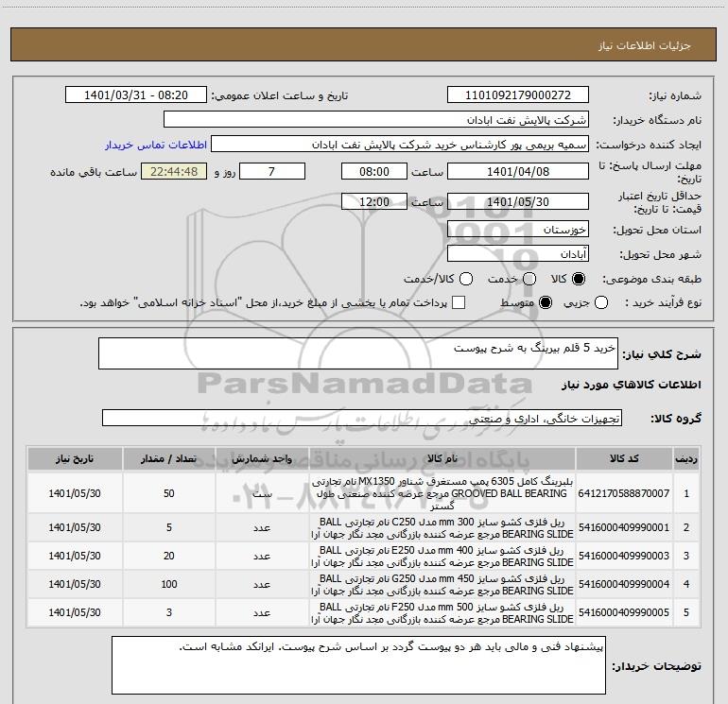
Task: Click the buyer name field شرکت پالایش نفت ابادان
Action: click(376, 120)
